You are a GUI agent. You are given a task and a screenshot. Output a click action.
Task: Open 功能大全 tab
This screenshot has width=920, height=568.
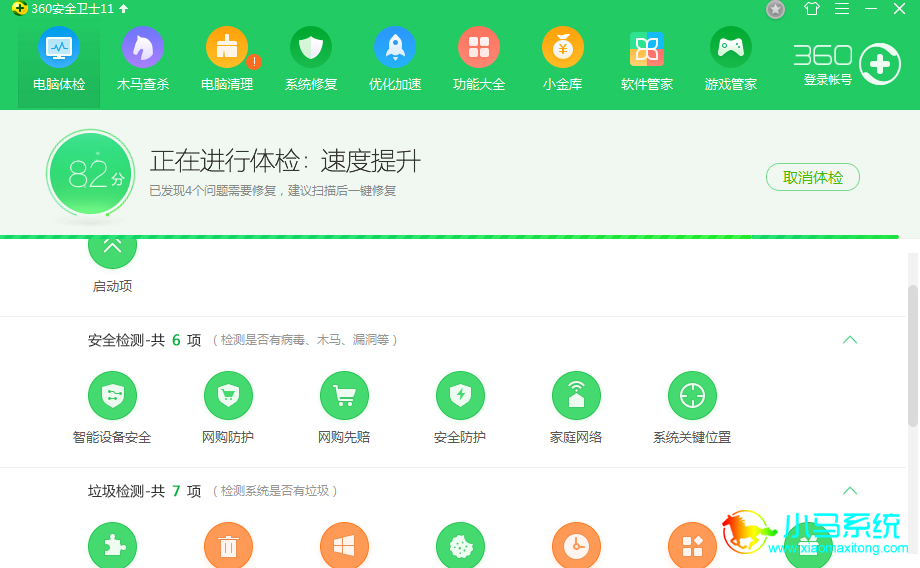pyautogui.click(x=479, y=61)
